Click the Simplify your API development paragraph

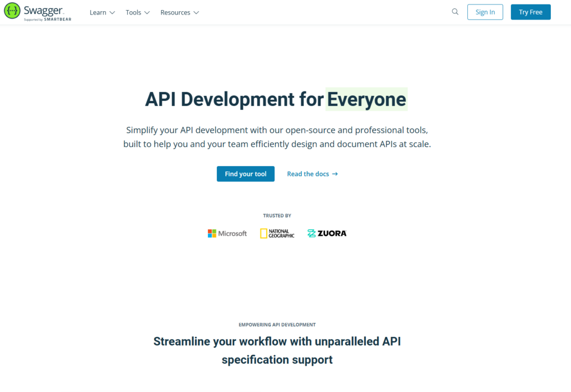pos(277,137)
